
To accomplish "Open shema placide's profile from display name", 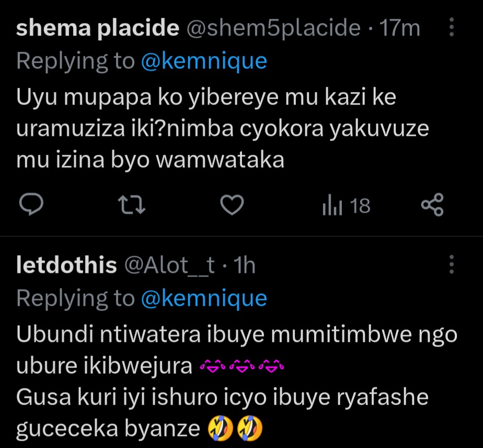I will click(97, 28).
